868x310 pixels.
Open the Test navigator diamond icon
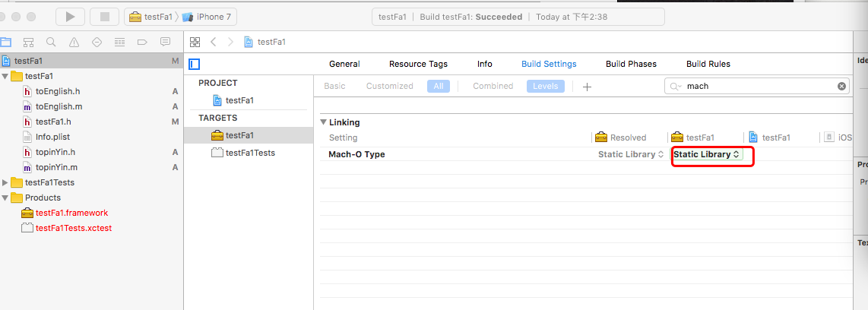(97, 42)
